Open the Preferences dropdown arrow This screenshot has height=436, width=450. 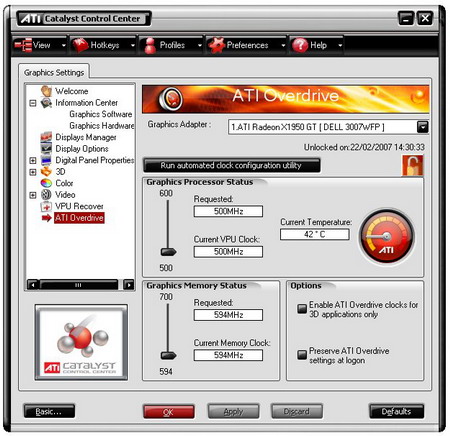[283, 45]
